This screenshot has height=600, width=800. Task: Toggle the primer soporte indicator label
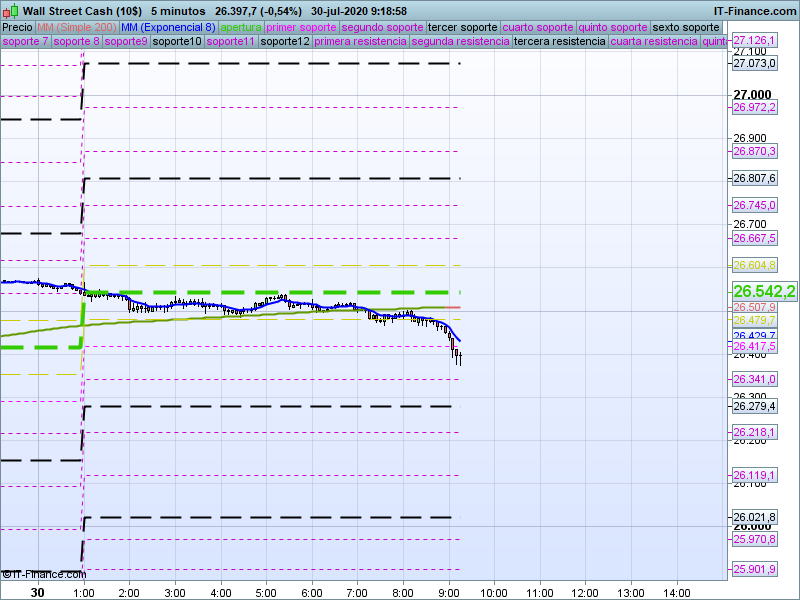click(302, 27)
